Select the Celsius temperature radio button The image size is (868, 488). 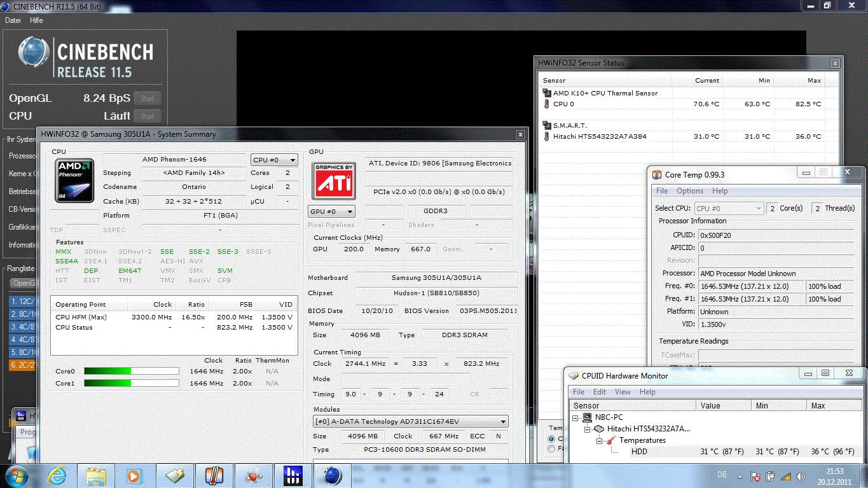tap(551, 439)
